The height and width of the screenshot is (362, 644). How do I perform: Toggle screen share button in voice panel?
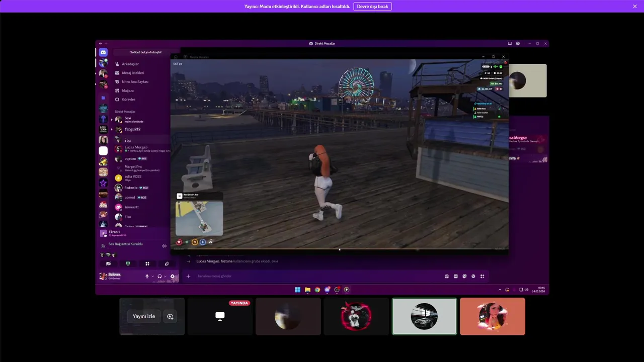click(128, 263)
